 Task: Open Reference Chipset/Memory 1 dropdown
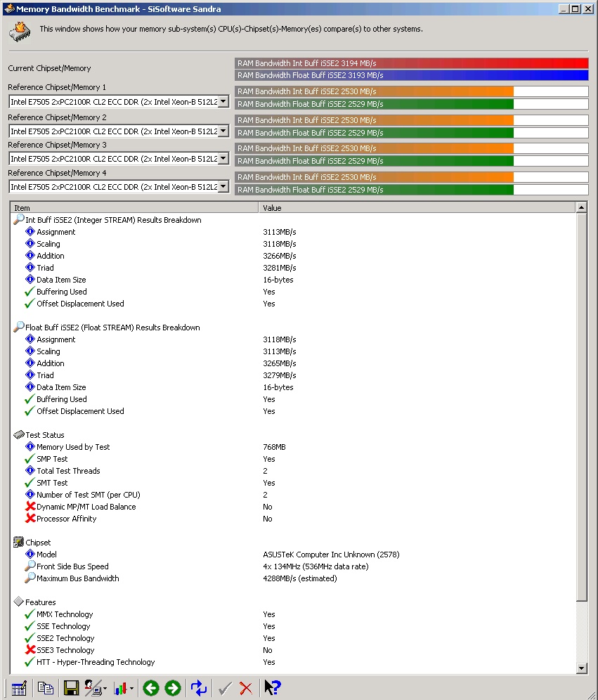[x=223, y=102]
